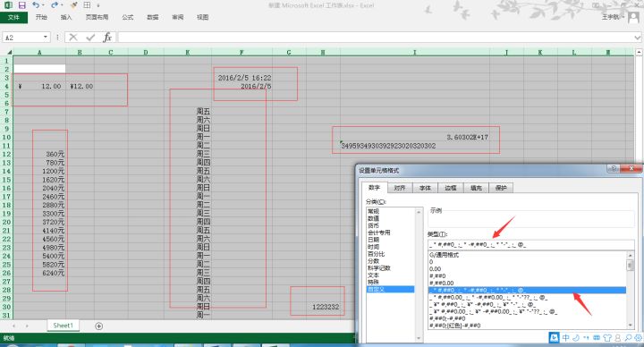Click the fx insert function icon
The width and height of the screenshot is (644, 347).
click(107, 38)
